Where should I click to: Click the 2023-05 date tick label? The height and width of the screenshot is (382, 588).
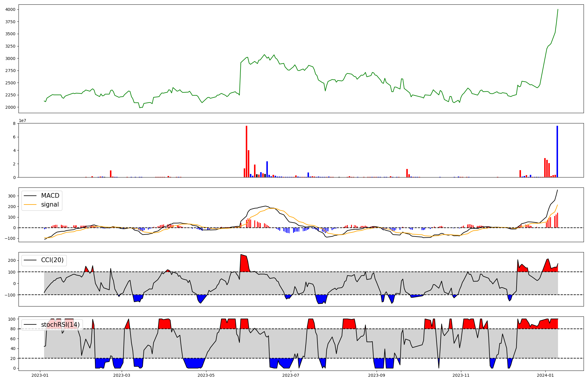point(206,375)
